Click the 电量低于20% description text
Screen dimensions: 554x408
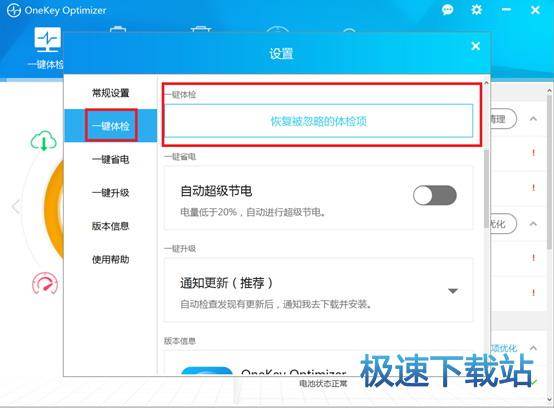point(253,212)
